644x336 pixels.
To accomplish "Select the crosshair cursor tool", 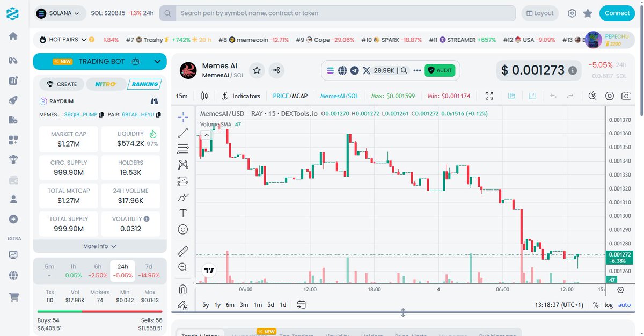I will 182,116.
